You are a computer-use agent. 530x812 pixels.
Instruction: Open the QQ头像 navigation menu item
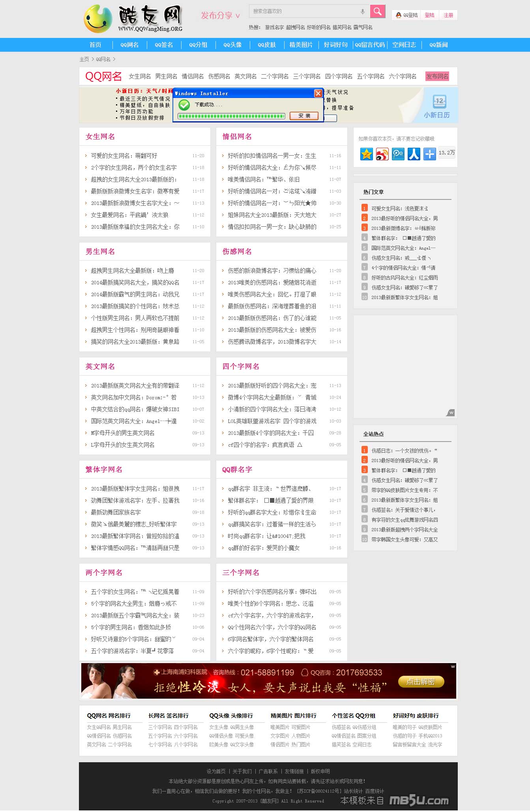(x=232, y=45)
